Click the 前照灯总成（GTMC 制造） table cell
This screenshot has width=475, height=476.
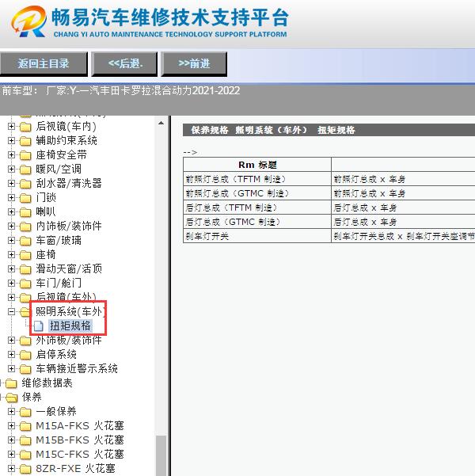click(x=257, y=193)
